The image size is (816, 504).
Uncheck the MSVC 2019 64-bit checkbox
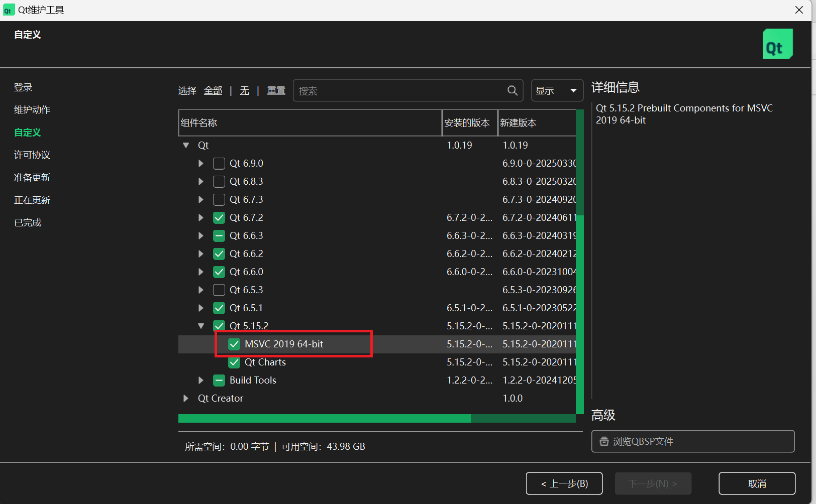[x=234, y=344]
